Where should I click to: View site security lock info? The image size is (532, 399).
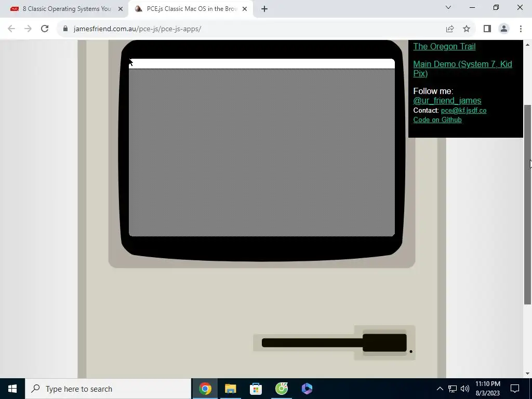coord(65,29)
